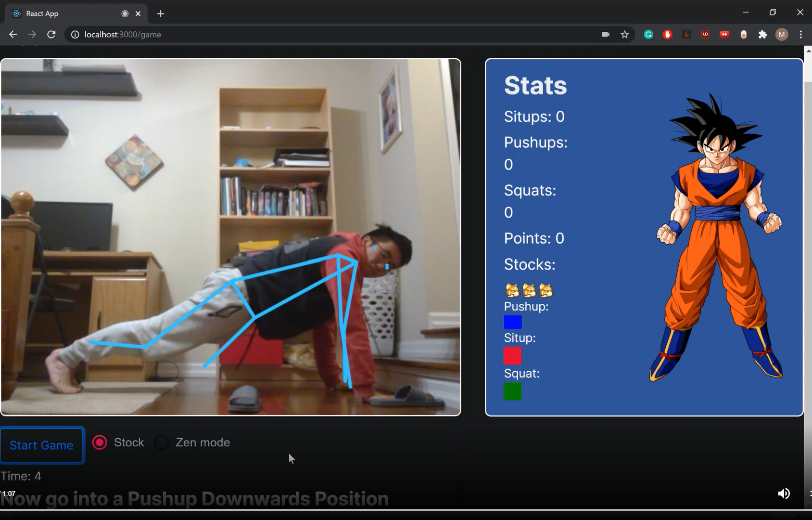Click the 'Stocks:' label
Image resolution: width=812 pixels, height=520 pixels.
pyautogui.click(x=530, y=264)
